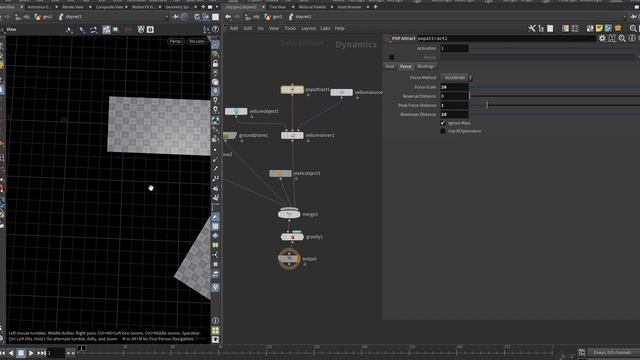The width and height of the screenshot is (640, 360).
Task: Jump to the last frame
Action: (x=42, y=353)
